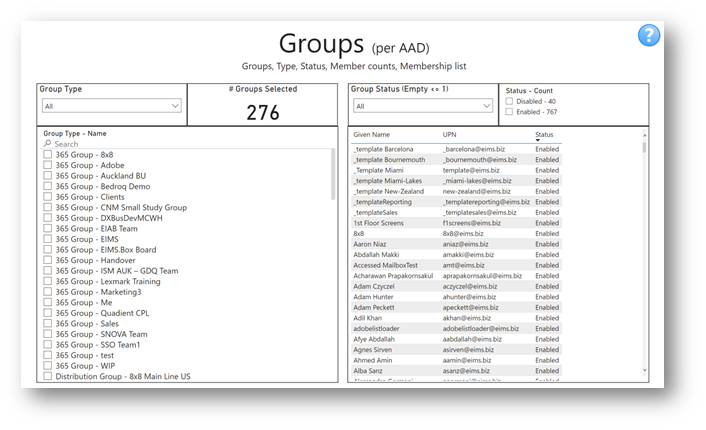Image resolution: width=706 pixels, height=430 pixels.
Task: Tick 365 Group - EIMS checkbox
Action: point(47,239)
